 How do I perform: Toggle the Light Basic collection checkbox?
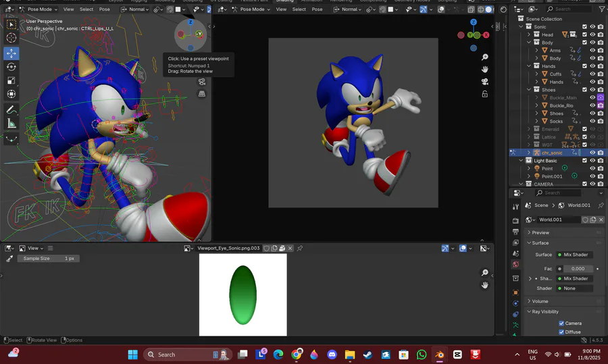[585, 161]
